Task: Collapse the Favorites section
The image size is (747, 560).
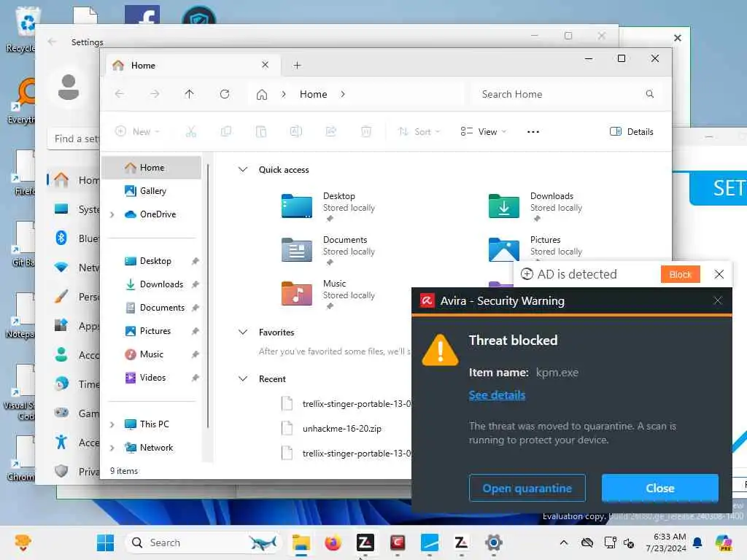Action: point(243,332)
